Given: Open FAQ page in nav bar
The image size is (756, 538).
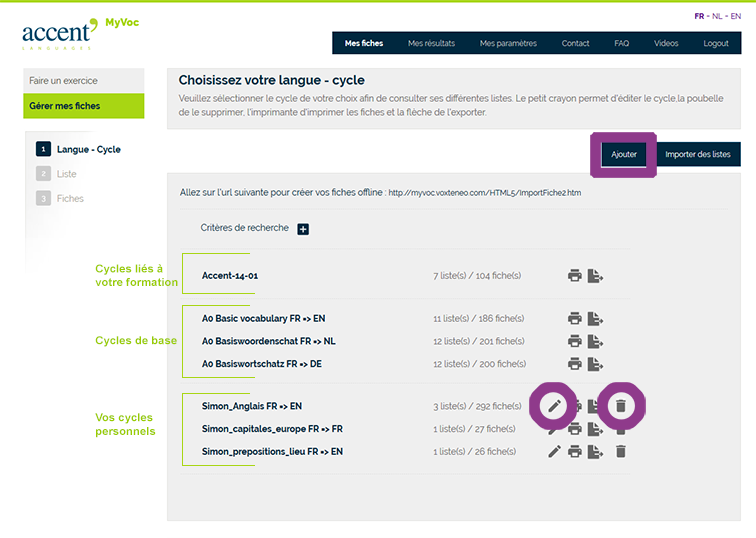Looking at the screenshot, I should tap(621, 43).
